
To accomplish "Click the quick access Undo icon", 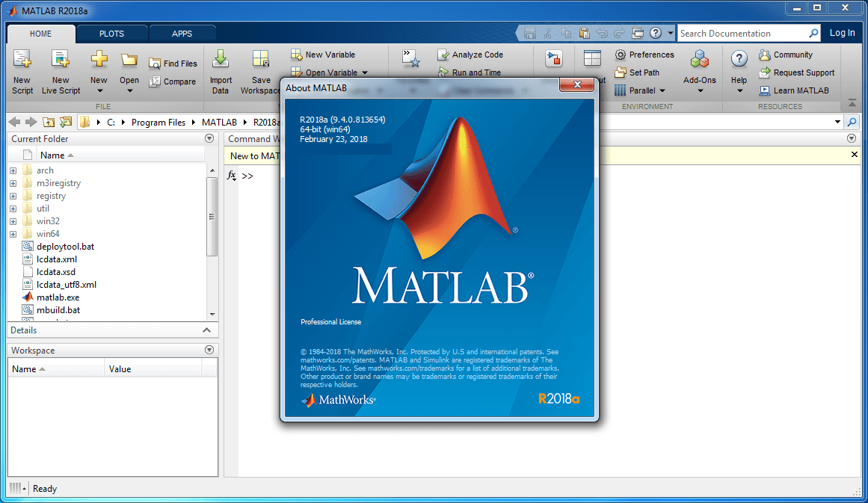I will coord(602,33).
